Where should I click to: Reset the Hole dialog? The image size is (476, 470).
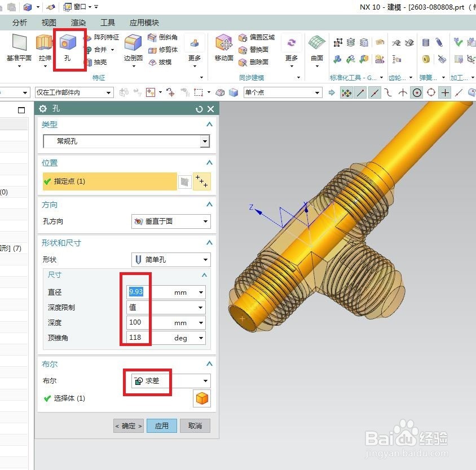click(199, 109)
